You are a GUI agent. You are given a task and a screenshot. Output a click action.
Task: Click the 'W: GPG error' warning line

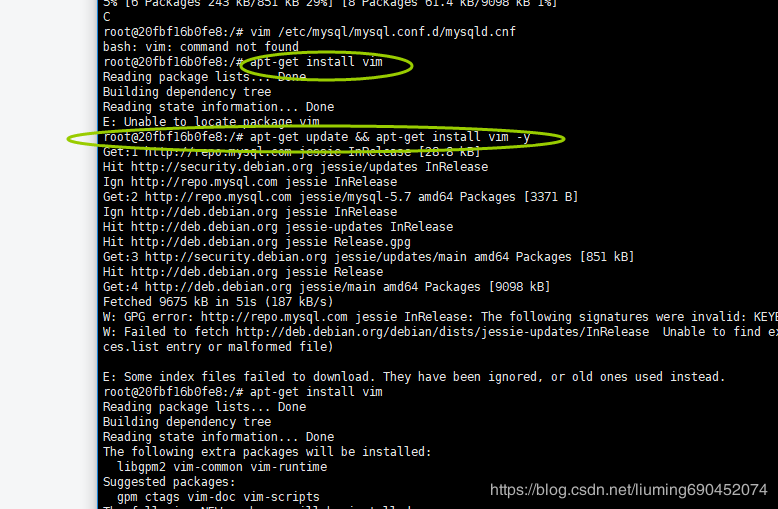click(441, 317)
